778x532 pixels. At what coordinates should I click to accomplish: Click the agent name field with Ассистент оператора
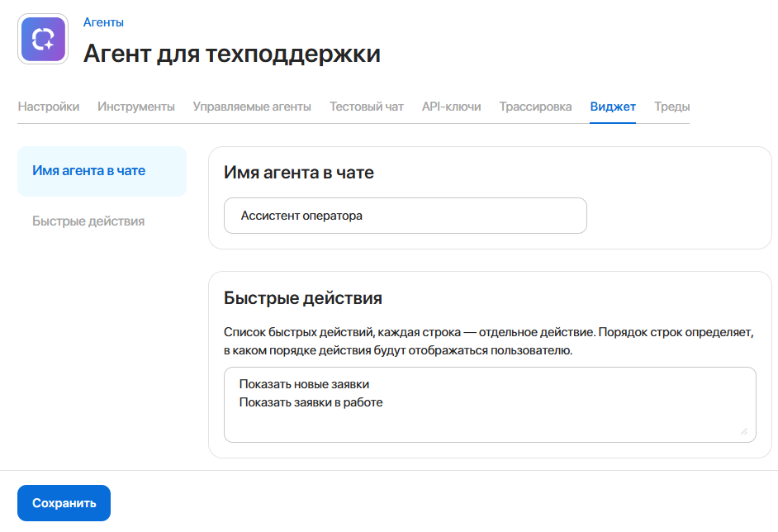(405, 215)
